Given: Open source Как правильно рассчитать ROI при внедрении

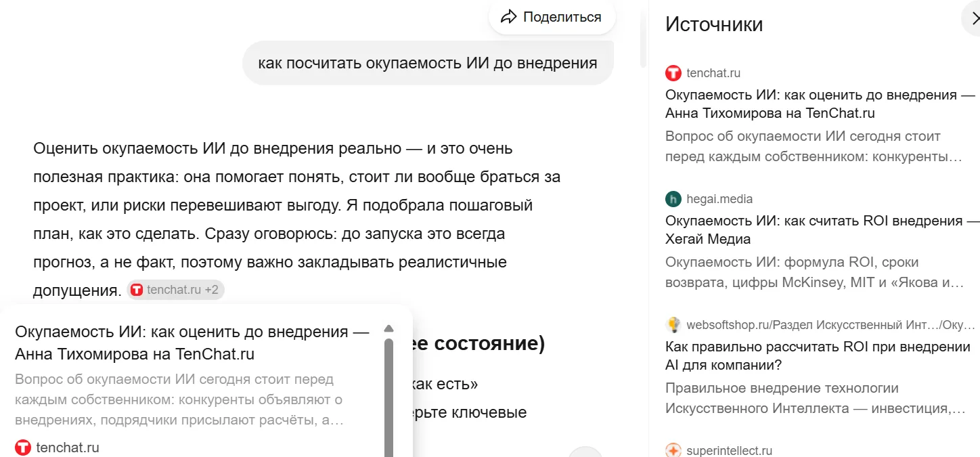Looking at the screenshot, I should point(818,355).
